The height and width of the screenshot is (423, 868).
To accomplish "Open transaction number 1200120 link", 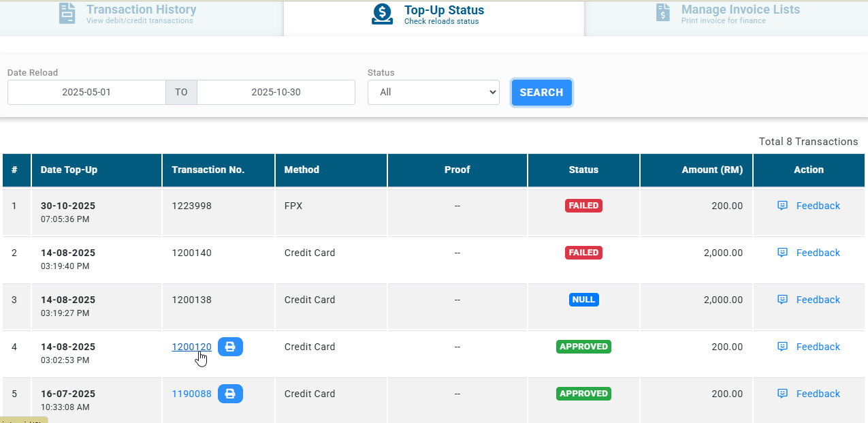I will point(191,347).
